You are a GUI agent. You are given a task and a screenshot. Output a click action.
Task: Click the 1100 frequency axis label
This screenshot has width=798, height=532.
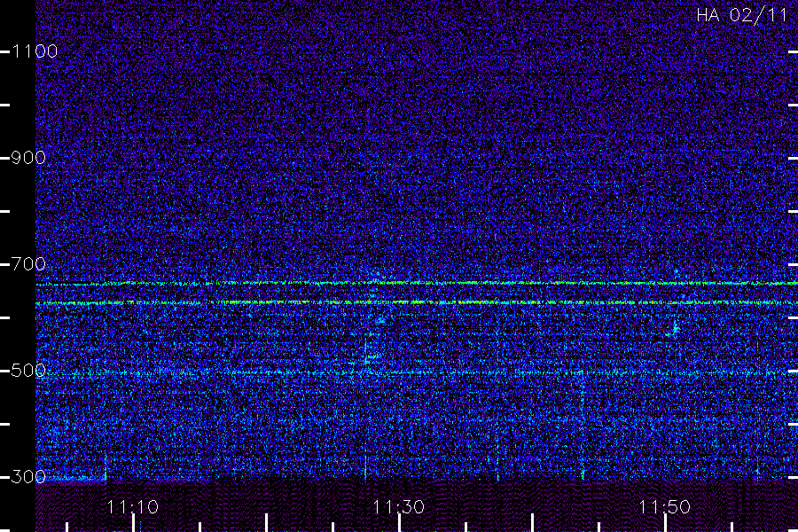pyautogui.click(x=35, y=51)
